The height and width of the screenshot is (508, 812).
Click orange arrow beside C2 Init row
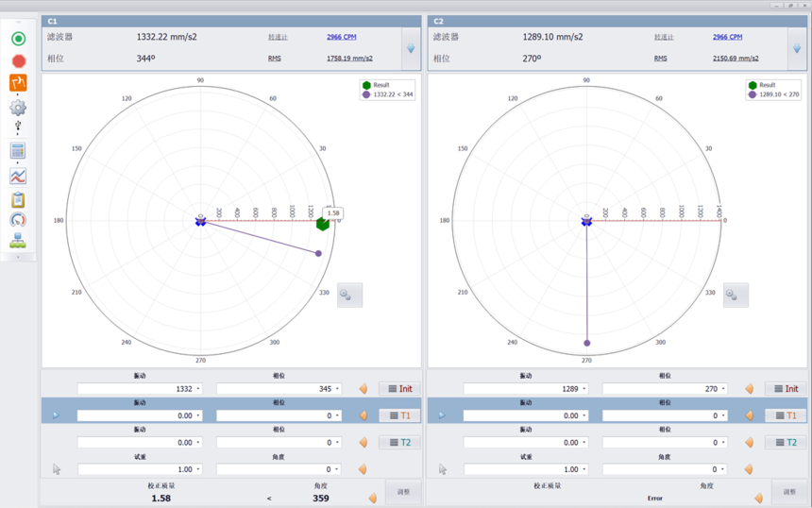click(750, 389)
